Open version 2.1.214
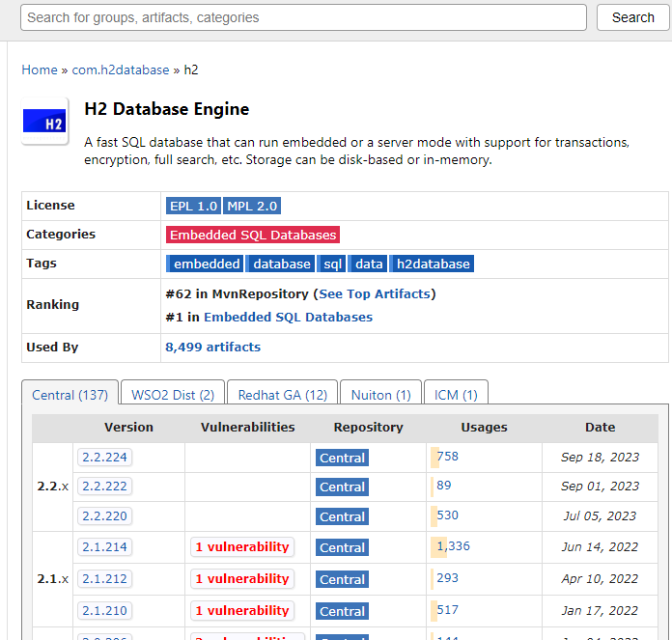672x640 pixels. [104, 547]
